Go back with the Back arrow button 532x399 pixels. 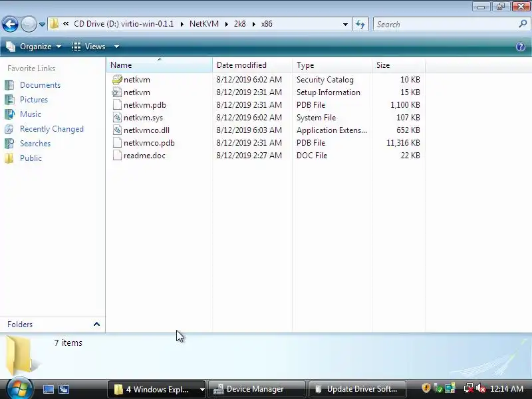tap(10, 24)
